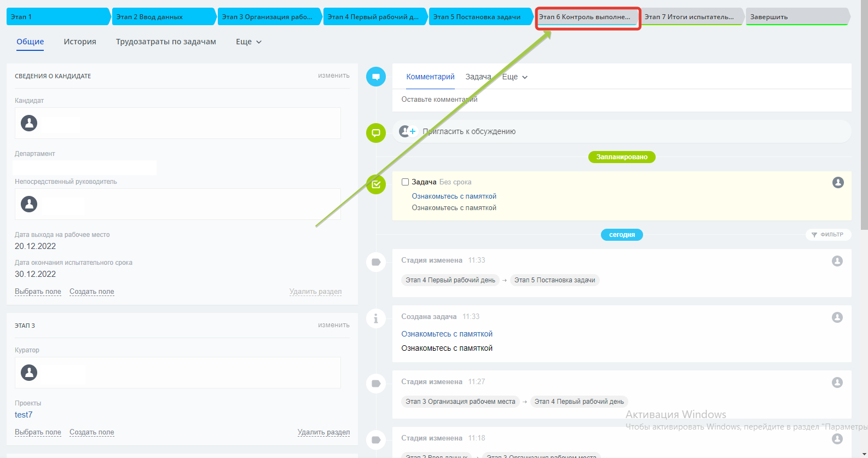Screen dimensions: 868x458
Task: Select stage Этап 6 Контроль выполне...
Action: tap(587, 17)
